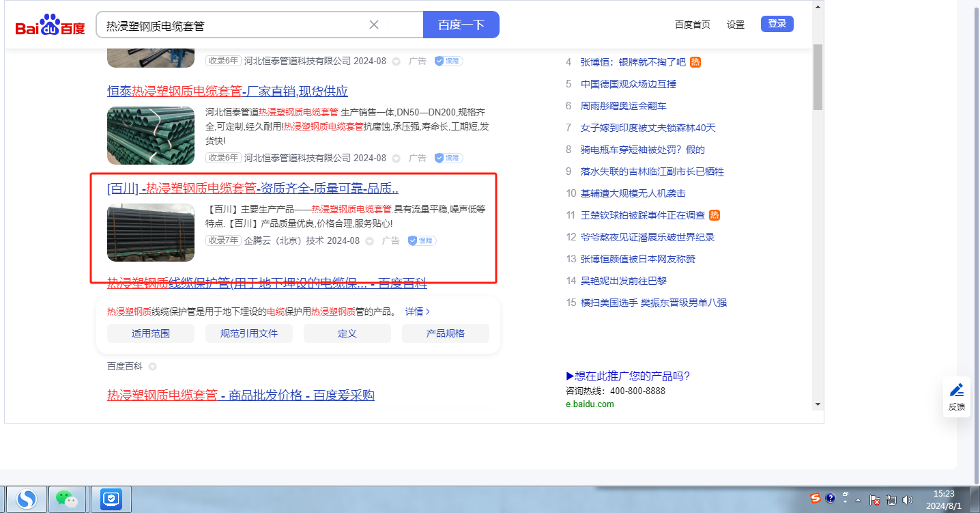
Task: Click the Baidu logo
Action: point(51,25)
